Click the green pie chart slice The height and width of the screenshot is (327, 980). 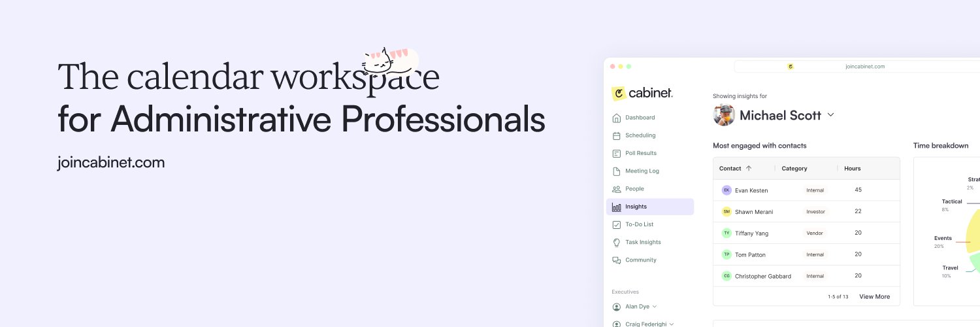click(975, 263)
